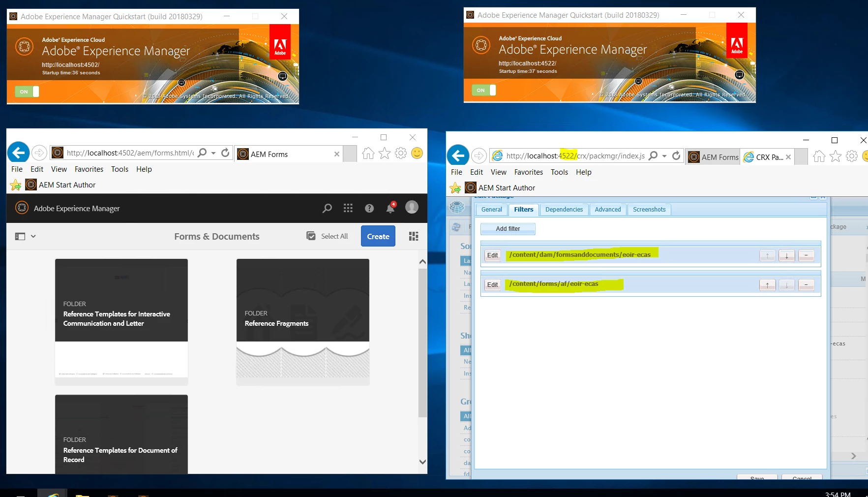Refresh the localhost:4522 page

676,156
